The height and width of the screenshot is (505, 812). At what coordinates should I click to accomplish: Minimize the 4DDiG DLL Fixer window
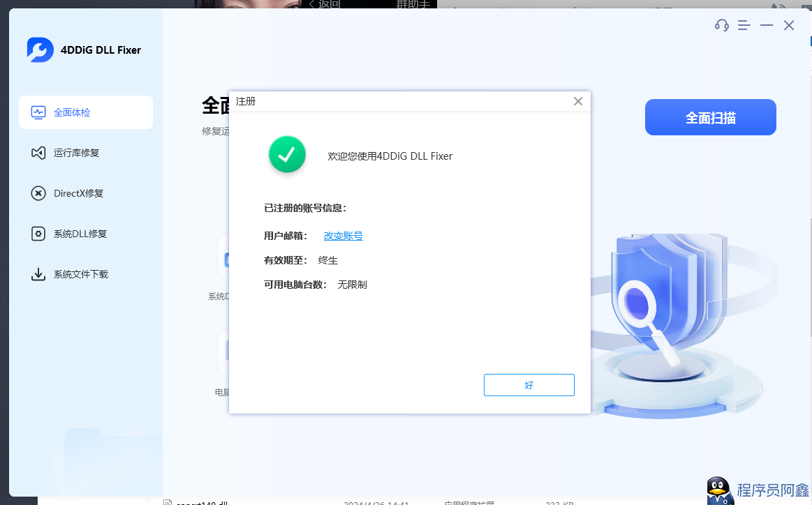point(767,25)
